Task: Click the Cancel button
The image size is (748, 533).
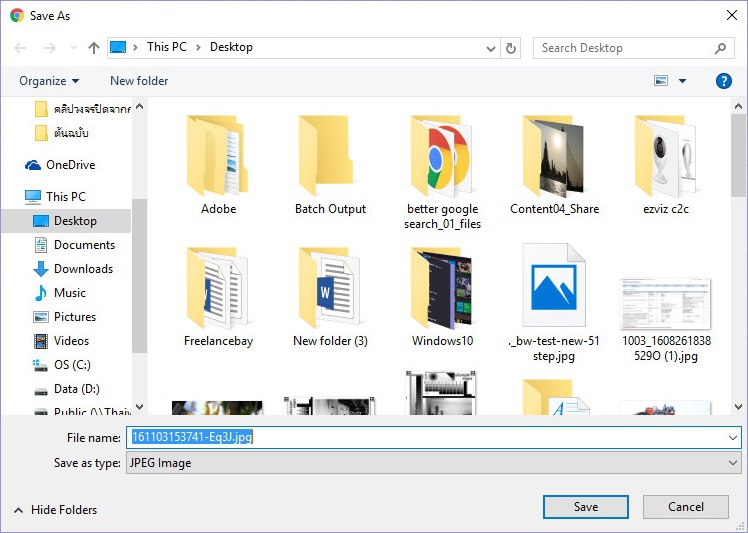Action: pos(686,507)
